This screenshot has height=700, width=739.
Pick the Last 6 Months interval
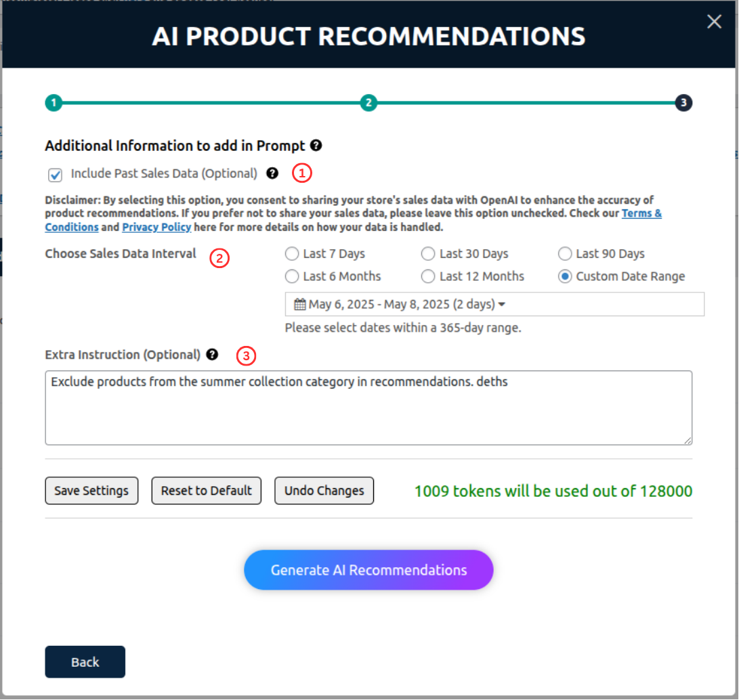pos(292,276)
